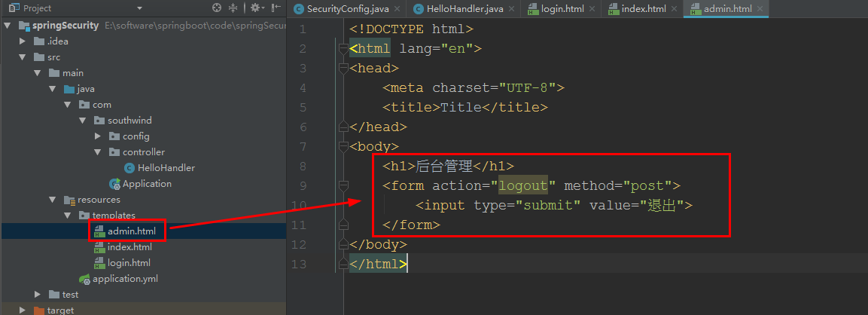Expand the config package
868x315 pixels.
97,136
